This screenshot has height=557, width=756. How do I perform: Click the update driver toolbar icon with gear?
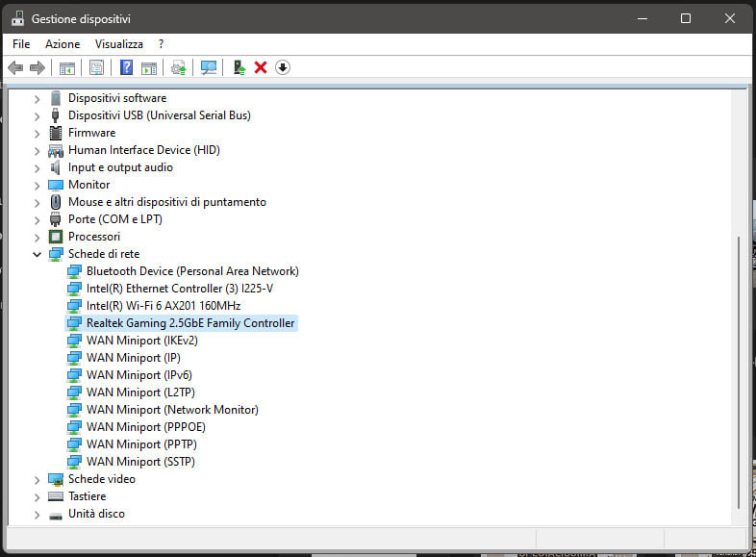(x=179, y=67)
